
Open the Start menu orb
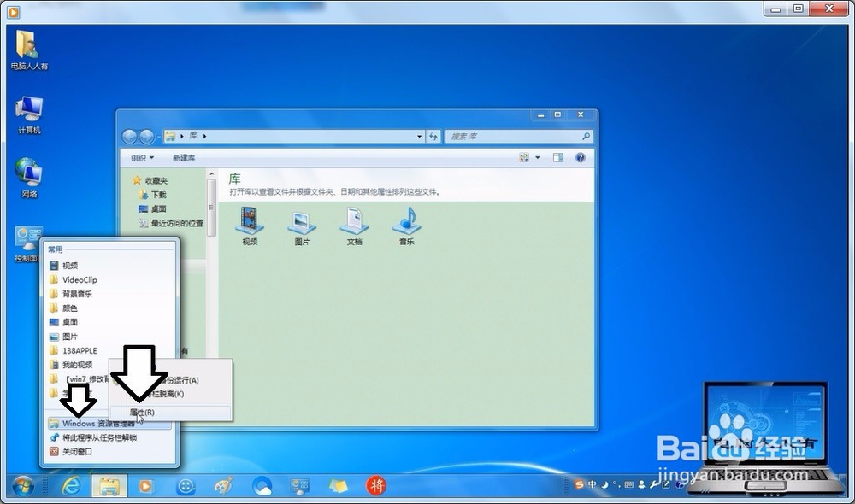[x=23, y=485]
